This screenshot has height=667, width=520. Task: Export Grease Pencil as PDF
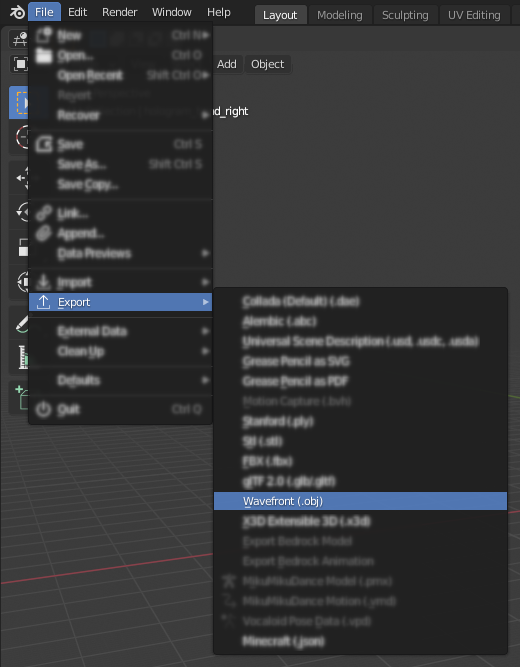(x=360, y=381)
